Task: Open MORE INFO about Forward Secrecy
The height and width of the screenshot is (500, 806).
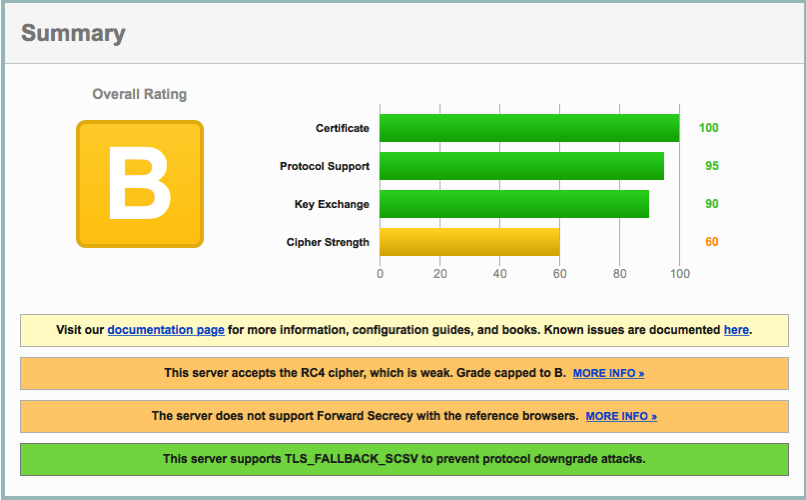Action: (x=621, y=416)
